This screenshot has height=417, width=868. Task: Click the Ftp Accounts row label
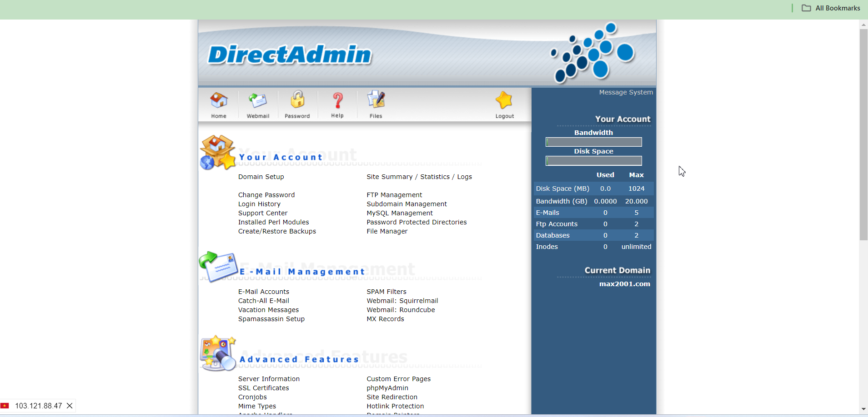click(557, 224)
